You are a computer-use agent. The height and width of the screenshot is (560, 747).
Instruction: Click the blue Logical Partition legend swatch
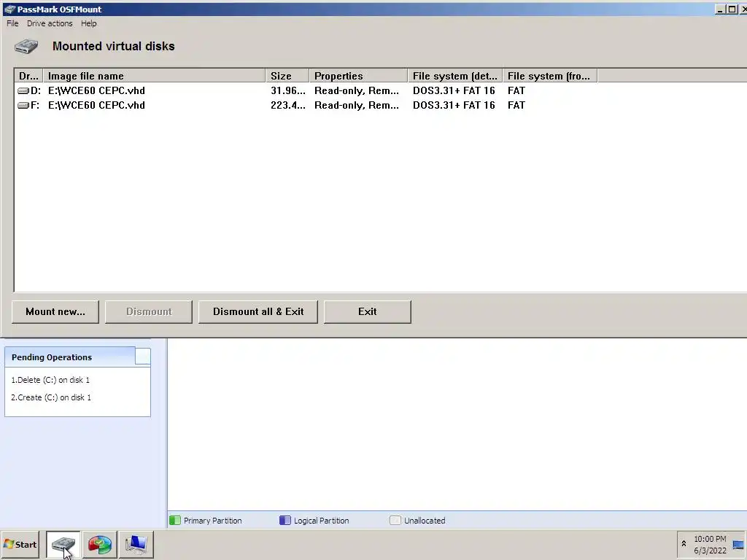point(285,521)
